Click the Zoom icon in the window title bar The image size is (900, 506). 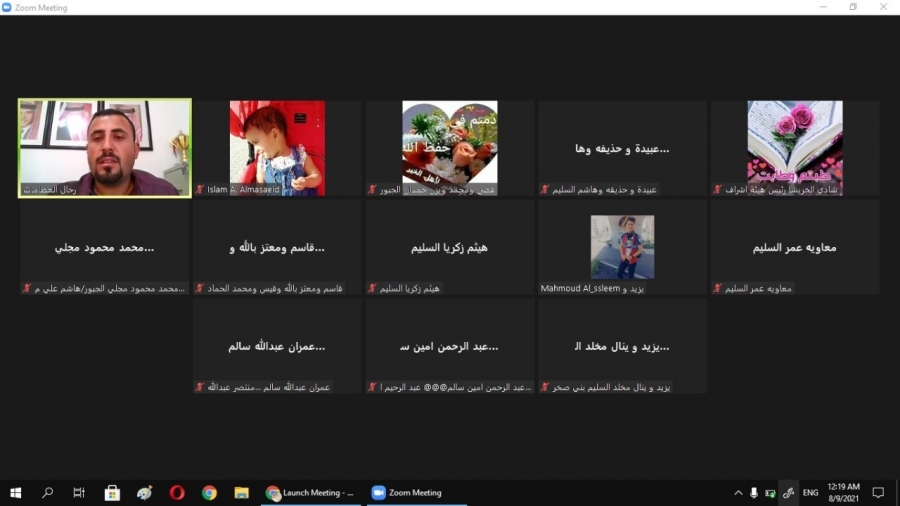coord(8,7)
